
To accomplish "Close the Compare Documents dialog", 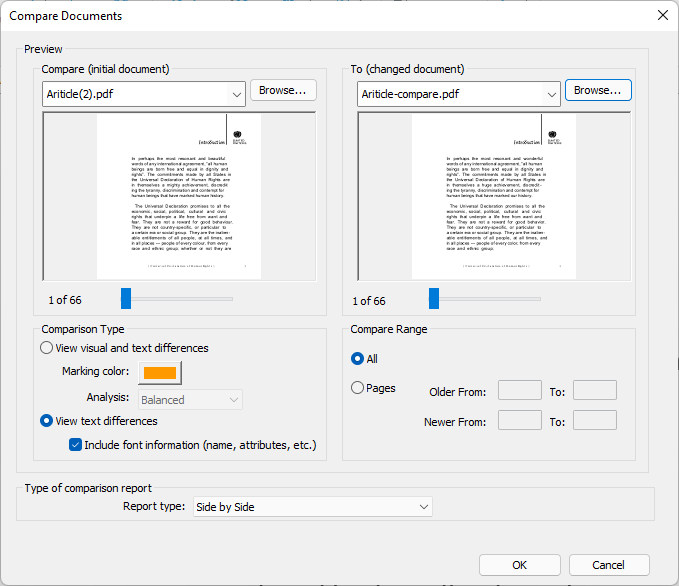I will 662,15.
